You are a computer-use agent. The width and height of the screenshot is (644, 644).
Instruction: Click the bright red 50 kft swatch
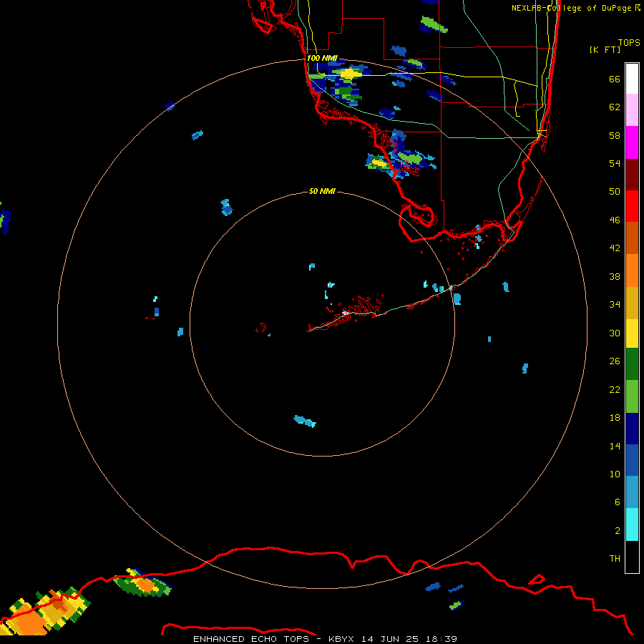coord(632,206)
